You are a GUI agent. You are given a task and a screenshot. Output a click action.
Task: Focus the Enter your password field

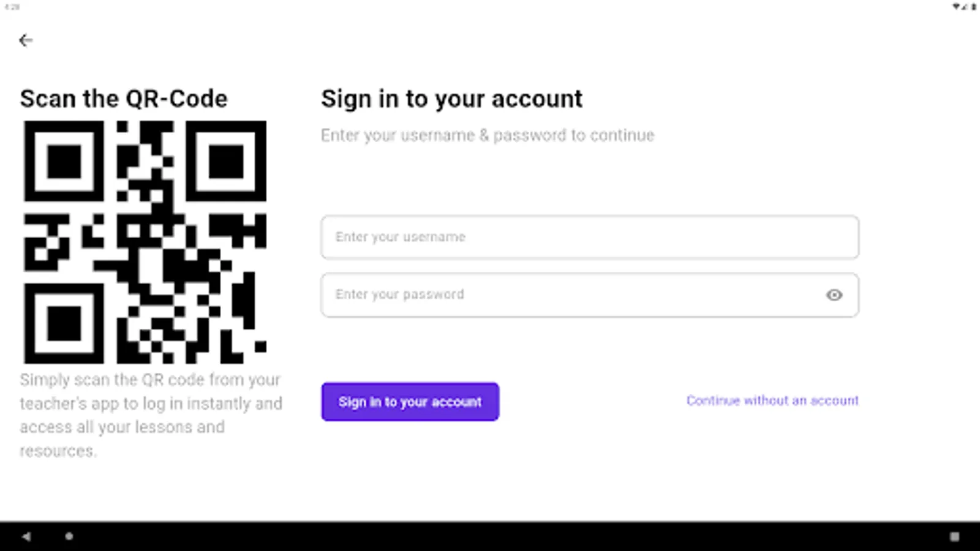570,295
